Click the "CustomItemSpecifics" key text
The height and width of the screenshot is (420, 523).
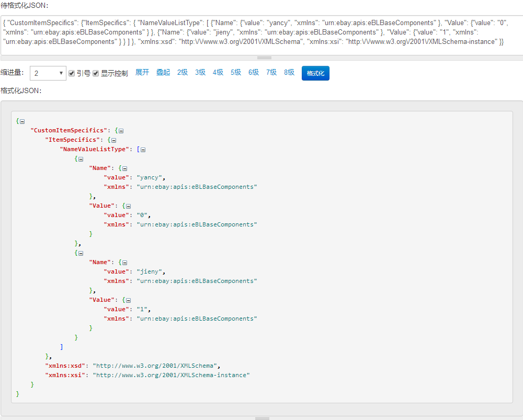pyautogui.click(x=69, y=130)
